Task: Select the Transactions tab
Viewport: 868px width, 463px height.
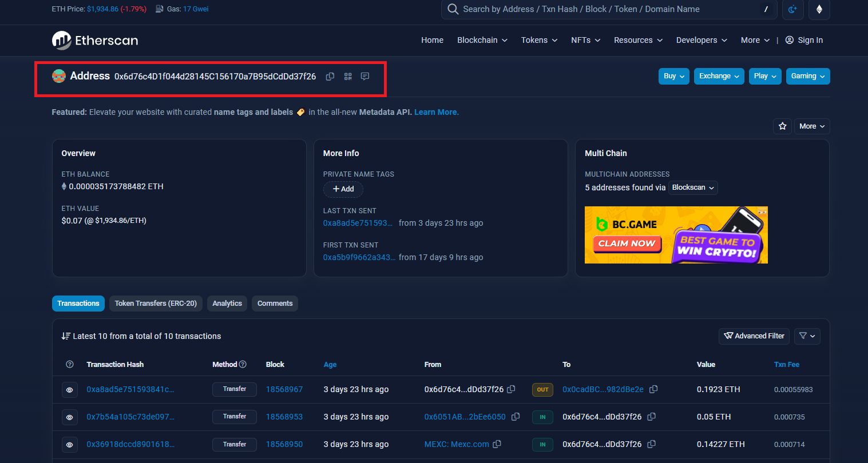Action: (78, 304)
